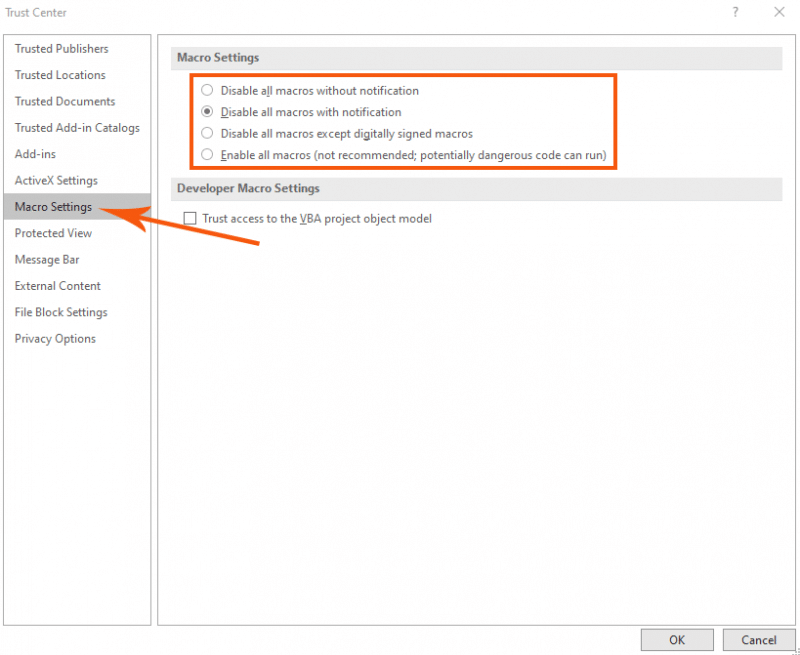Open ActiveX Settings section
The width and height of the screenshot is (800, 655).
pos(55,180)
